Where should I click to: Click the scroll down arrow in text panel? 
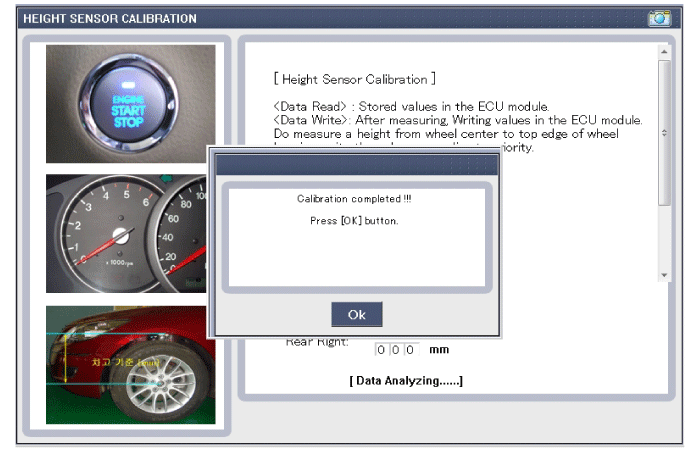(x=664, y=274)
